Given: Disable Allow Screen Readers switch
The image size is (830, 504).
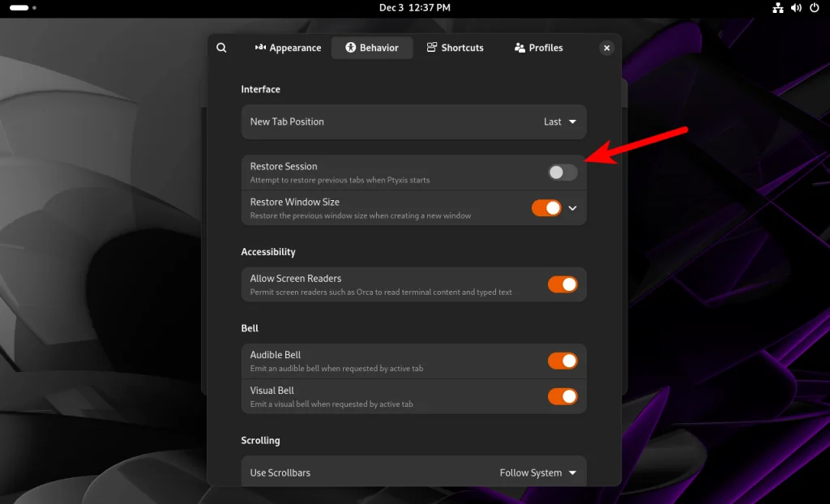Looking at the screenshot, I should tap(563, 284).
